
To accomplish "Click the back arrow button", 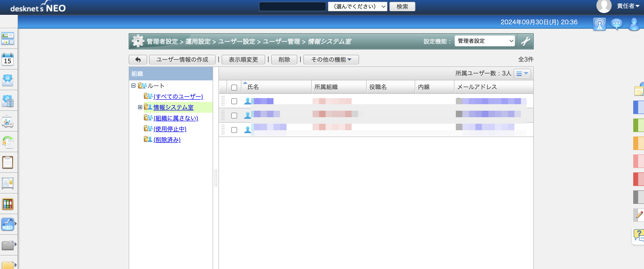I will coord(138,60).
